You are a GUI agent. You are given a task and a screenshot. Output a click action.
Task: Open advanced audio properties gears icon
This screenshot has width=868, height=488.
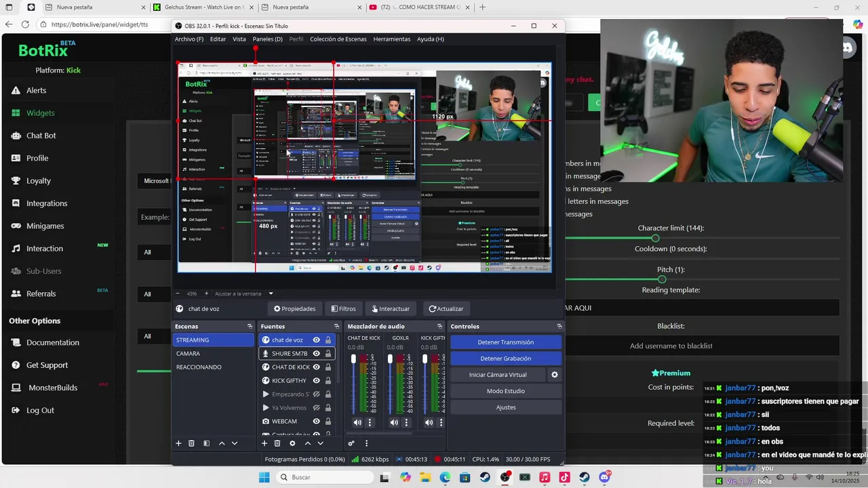tap(351, 443)
